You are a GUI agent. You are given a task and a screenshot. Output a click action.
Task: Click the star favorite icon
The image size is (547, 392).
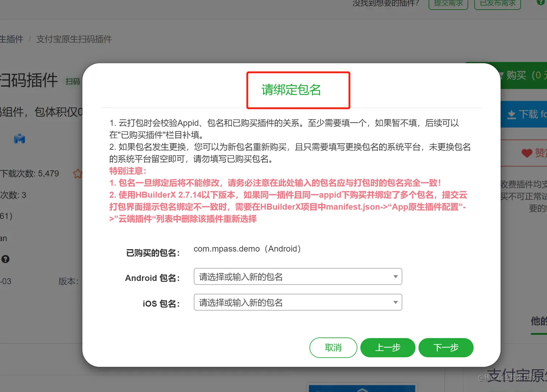(x=77, y=174)
